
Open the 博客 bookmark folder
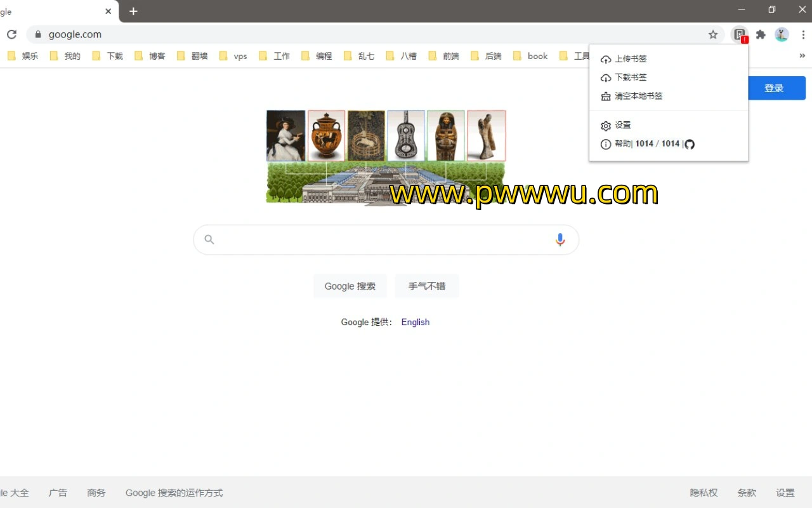click(x=150, y=56)
